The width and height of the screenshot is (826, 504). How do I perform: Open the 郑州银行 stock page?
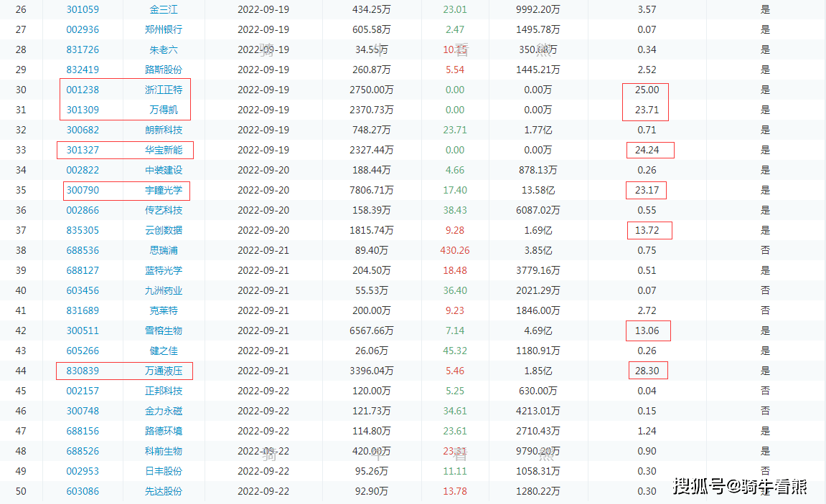[164, 29]
